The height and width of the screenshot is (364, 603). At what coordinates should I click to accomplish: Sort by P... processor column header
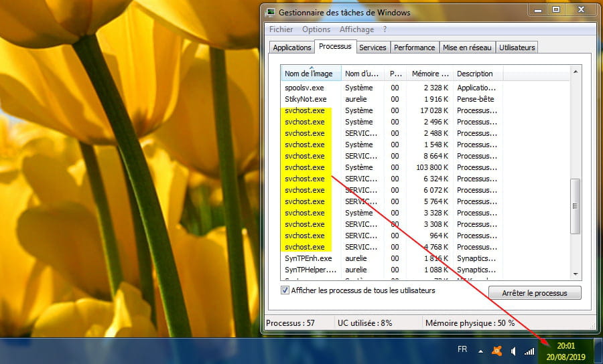(x=395, y=74)
